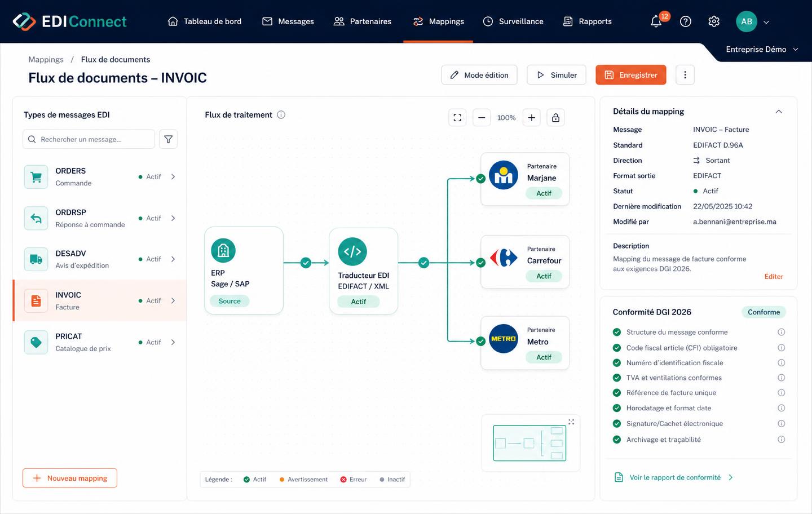Click the Éditer description link
Viewport: 812px width, 514px height.
point(774,277)
